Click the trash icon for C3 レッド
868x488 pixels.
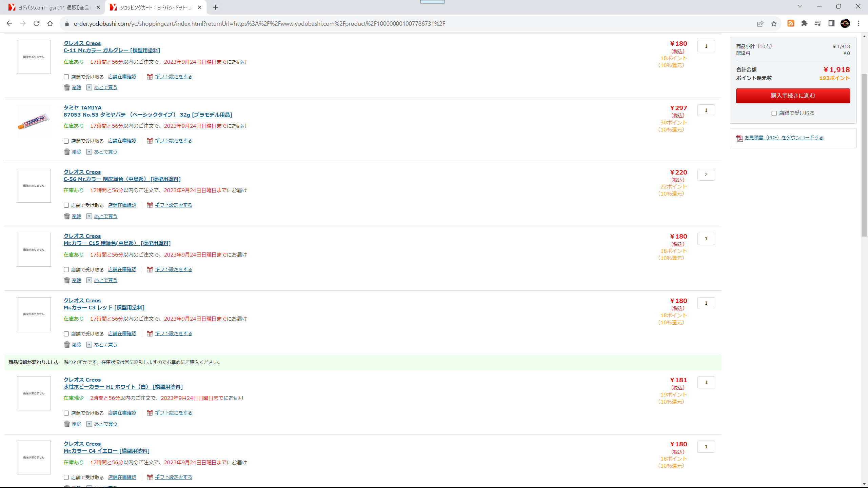click(x=67, y=345)
